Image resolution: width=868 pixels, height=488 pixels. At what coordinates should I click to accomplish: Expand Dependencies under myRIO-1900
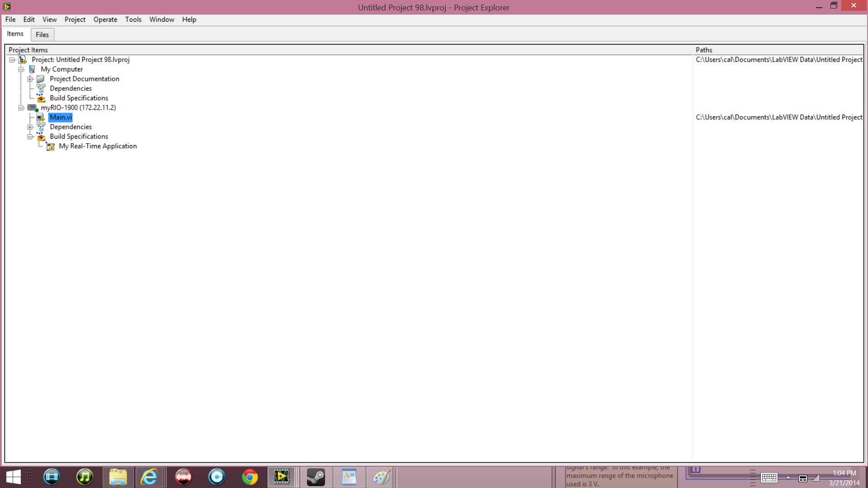(x=30, y=127)
